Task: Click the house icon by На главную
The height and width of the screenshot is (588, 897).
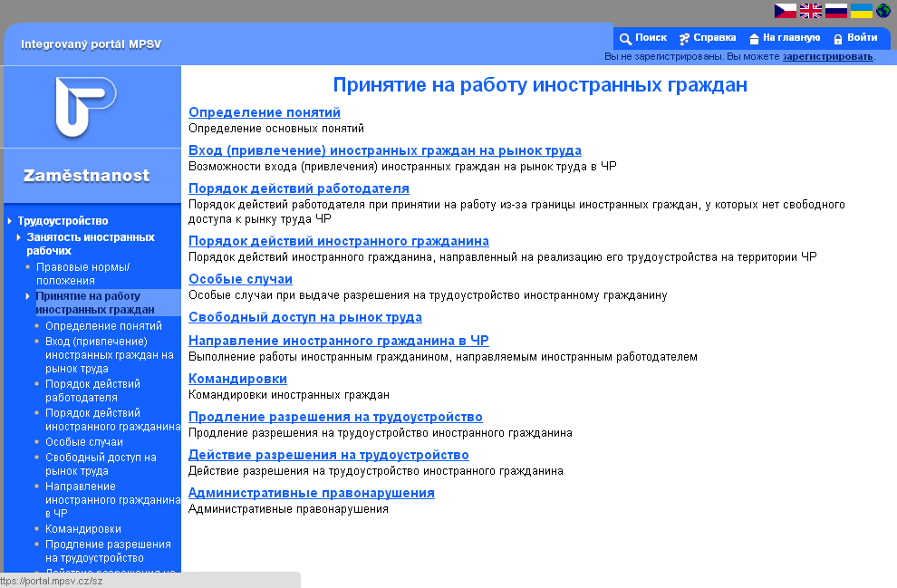Action: pyautogui.click(x=754, y=39)
